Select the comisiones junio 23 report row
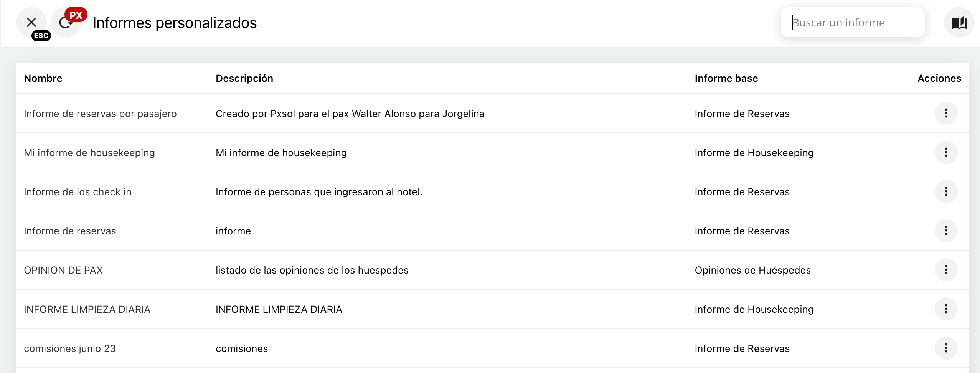The width and height of the screenshot is (980, 373). point(70,348)
